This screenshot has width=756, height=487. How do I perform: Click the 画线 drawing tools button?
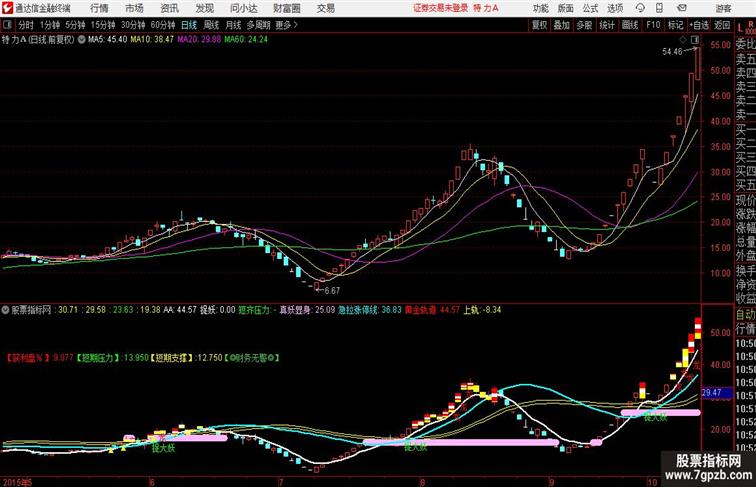click(x=630, y=25)
